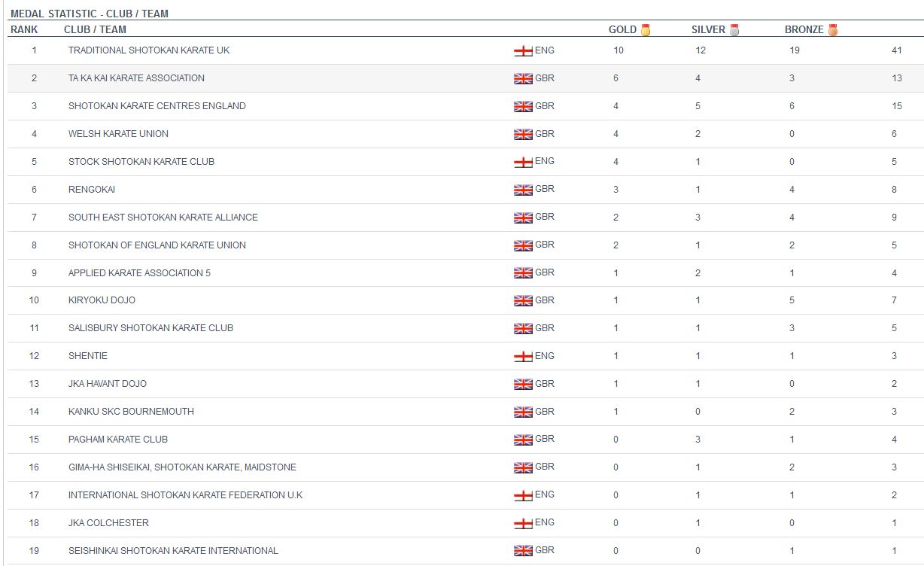Viewport: 924px width, 566px height.
Task: Click GBR flag for Salisbury Shotokan Karate Club
Action: point(523,329)
